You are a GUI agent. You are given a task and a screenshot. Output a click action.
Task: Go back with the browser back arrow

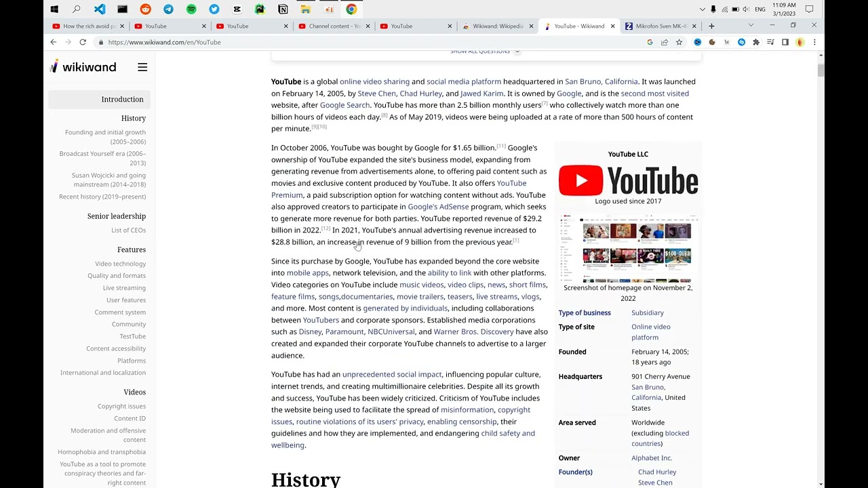54,42
